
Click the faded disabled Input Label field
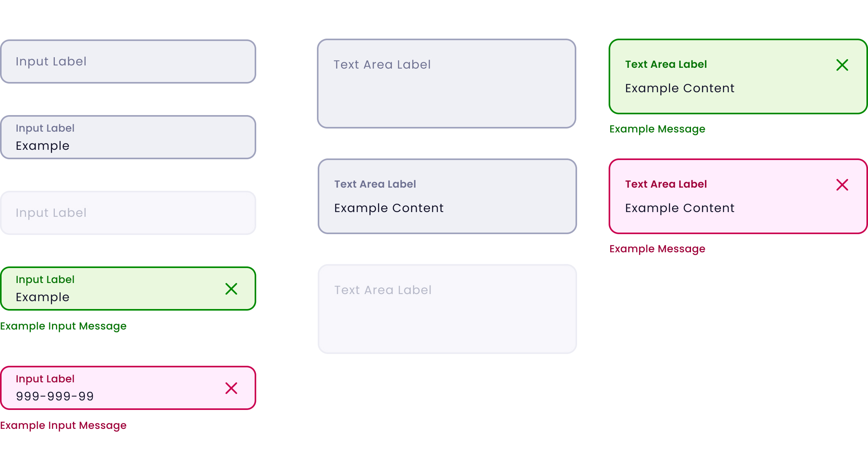(128, 213)
